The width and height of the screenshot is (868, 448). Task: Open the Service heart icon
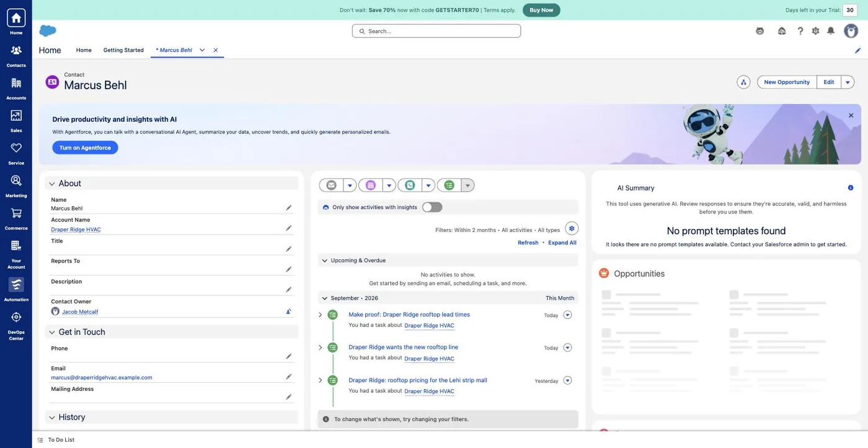(16, 148)
